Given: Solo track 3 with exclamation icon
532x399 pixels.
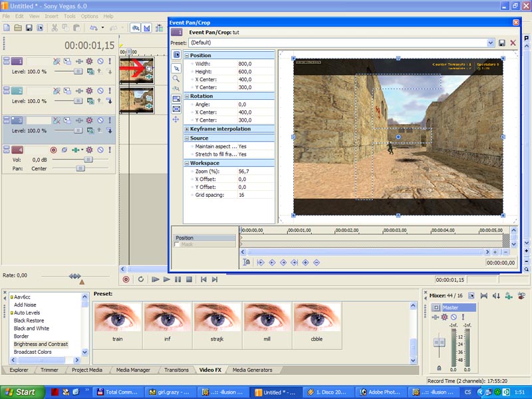Looking at the screenshot, I should coord(110,120).
